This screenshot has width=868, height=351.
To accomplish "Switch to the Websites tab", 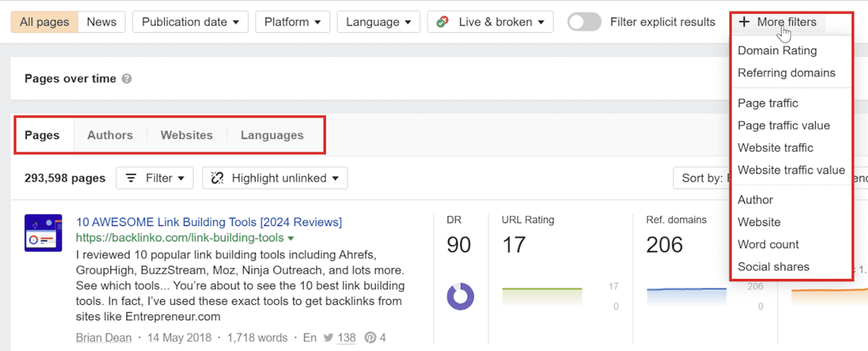I will pyautogui.click(x=186, y=135).
